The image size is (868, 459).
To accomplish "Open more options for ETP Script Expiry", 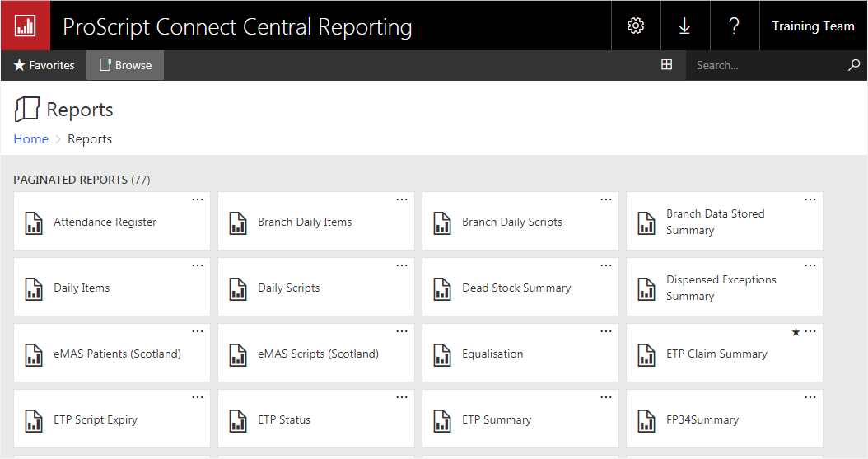I will 198,397.
